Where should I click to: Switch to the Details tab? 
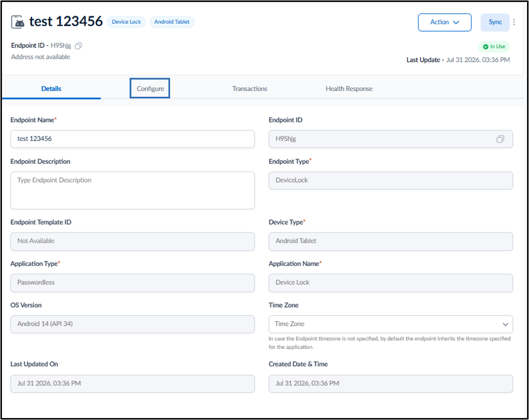tap(51, 89)
